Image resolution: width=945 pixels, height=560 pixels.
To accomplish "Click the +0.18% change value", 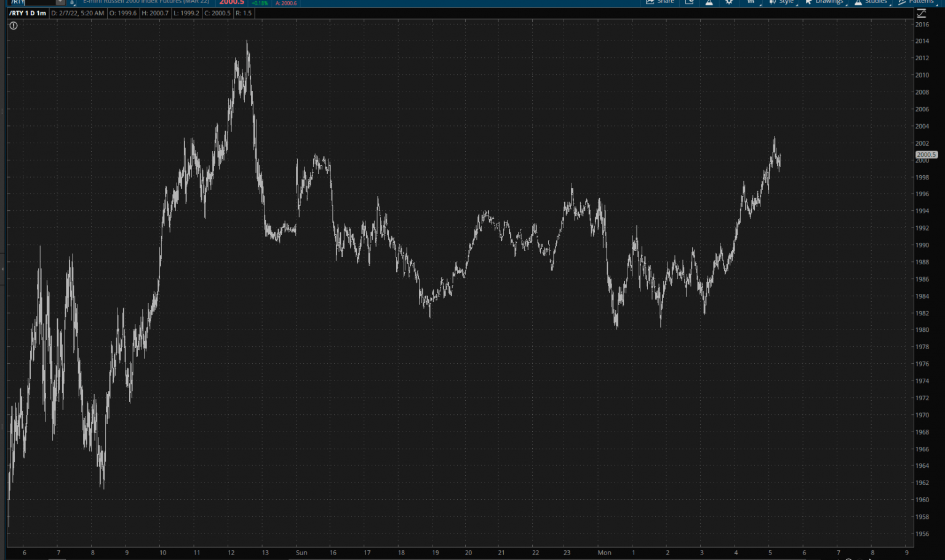I will [x=260, y=3].
